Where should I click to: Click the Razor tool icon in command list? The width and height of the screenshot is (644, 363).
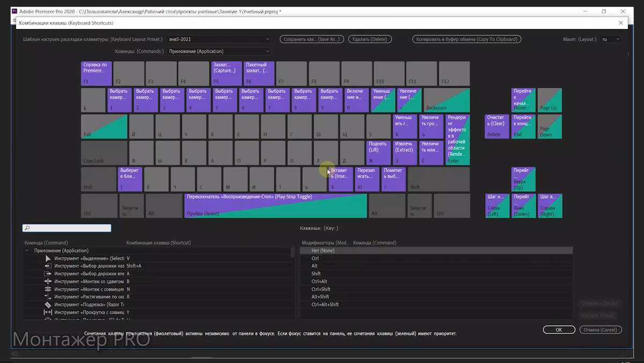48,304
